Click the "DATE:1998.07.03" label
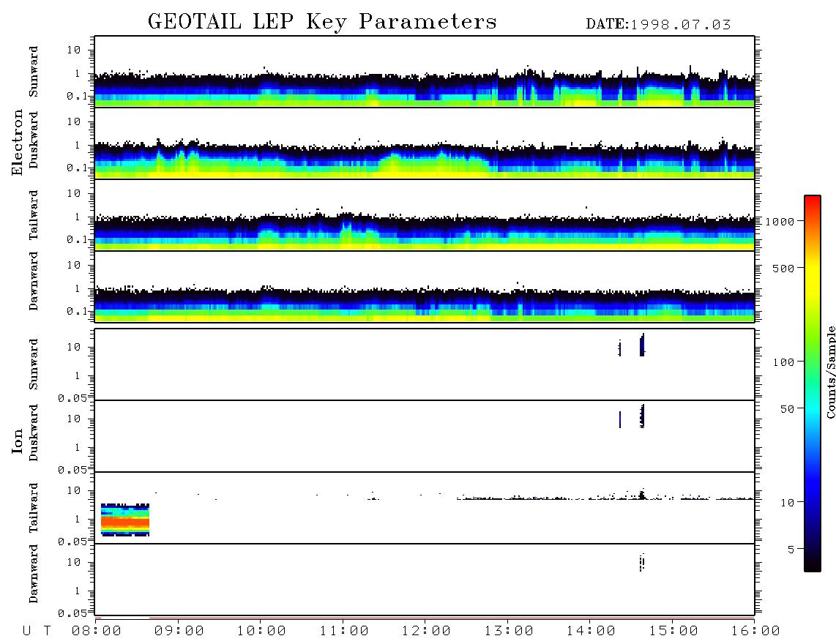The image size is (836, 644). [x=658, y=25]
